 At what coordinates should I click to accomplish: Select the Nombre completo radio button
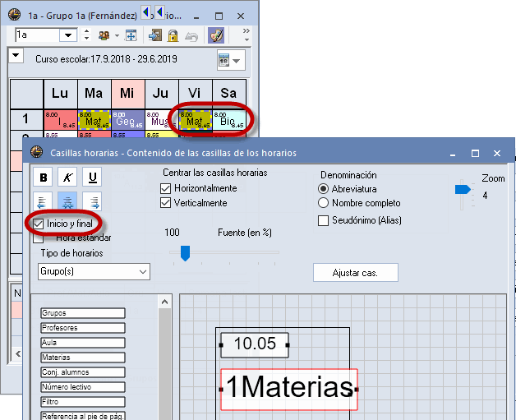coord(323,203)
